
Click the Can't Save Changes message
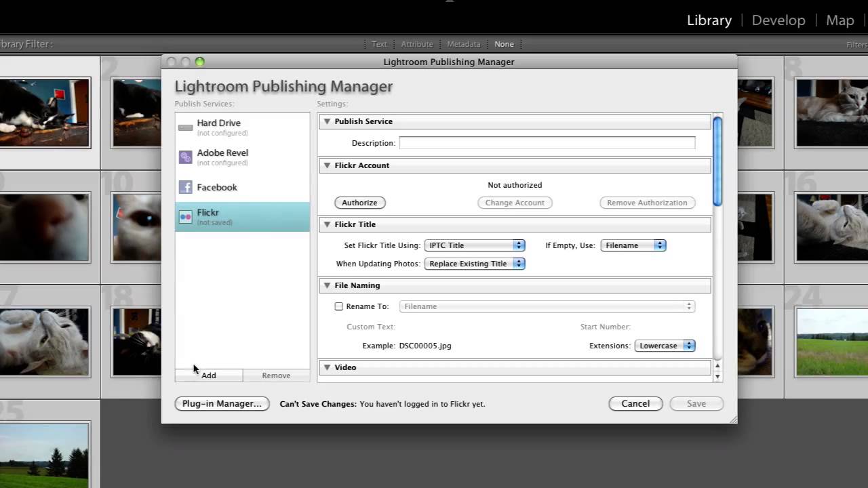(382, 404)
